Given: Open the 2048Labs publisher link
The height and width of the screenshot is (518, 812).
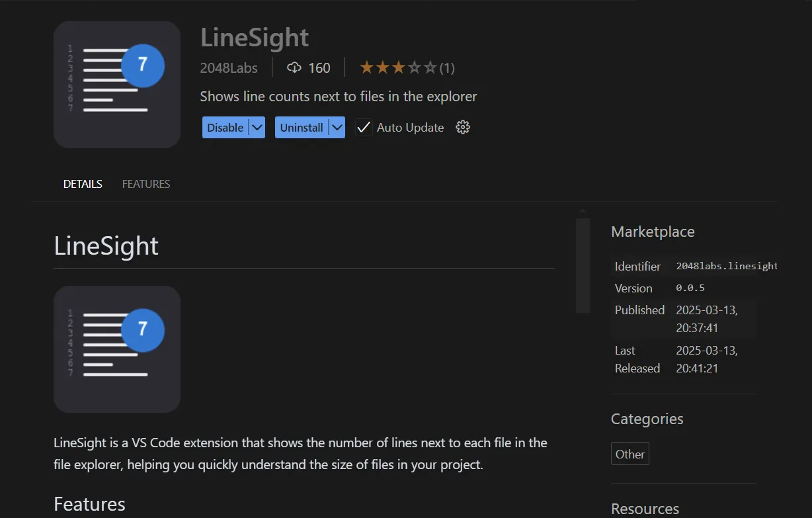Looking at the screenshot, I should 229,67.
